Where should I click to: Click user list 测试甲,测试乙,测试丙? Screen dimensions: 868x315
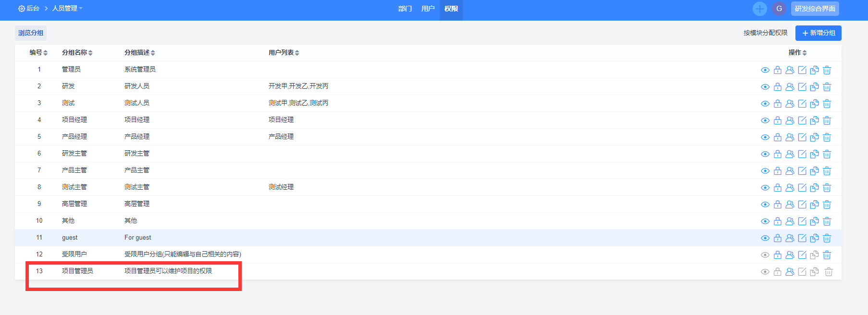pyautogui.click(x=298, y=103)
